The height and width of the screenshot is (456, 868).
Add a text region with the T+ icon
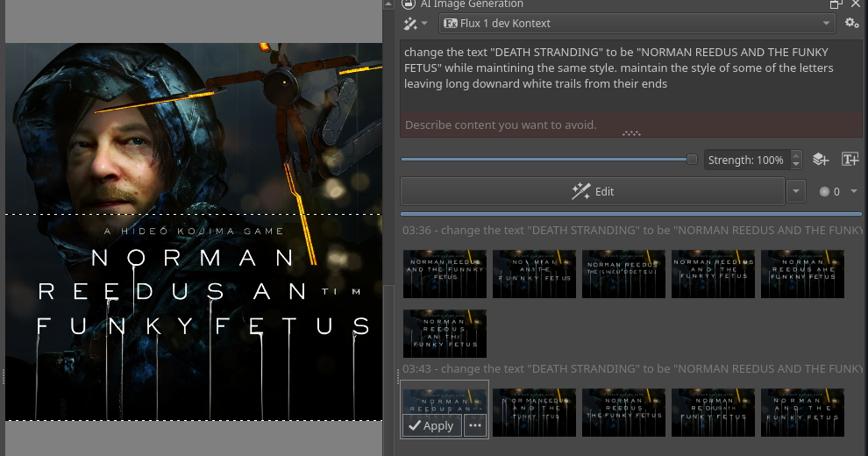(x=850, y=160)
